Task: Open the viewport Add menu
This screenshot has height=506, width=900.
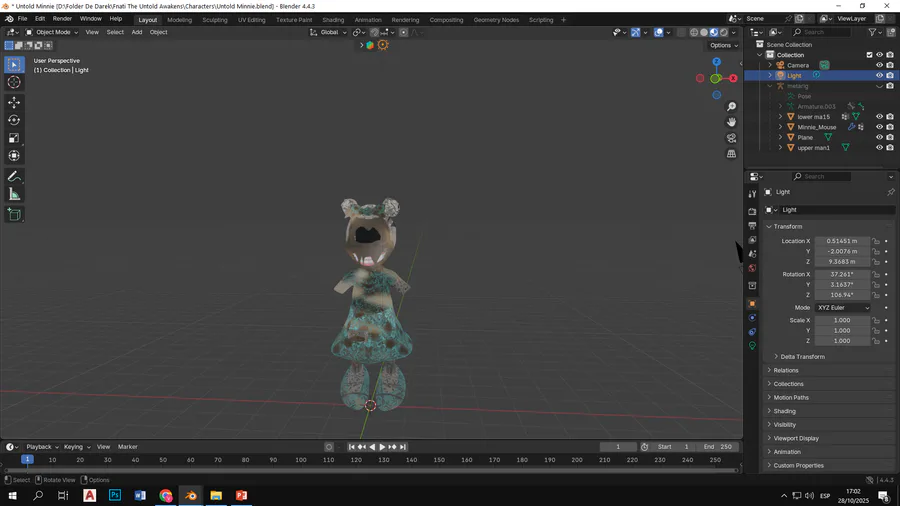Action: point(137,32)
